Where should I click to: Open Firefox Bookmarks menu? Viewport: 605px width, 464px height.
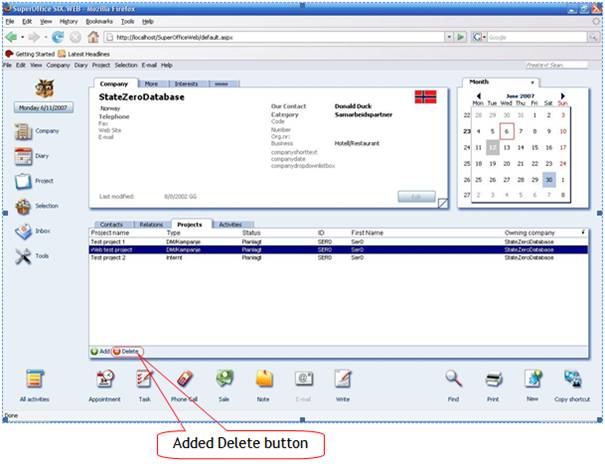(99, 22)
